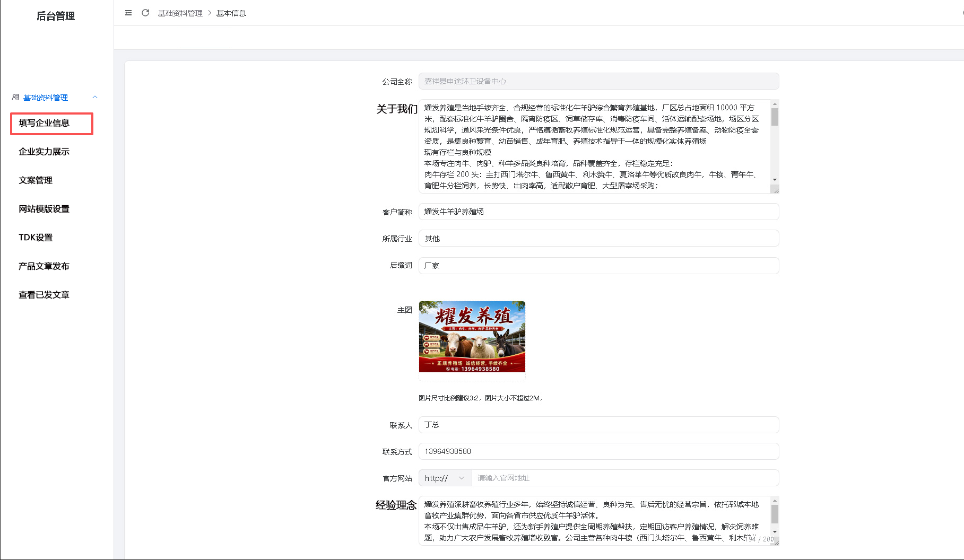This screenshot has height=560, width=964.
Task: Go to 文案管理 in sidebar
Action: 36,180
